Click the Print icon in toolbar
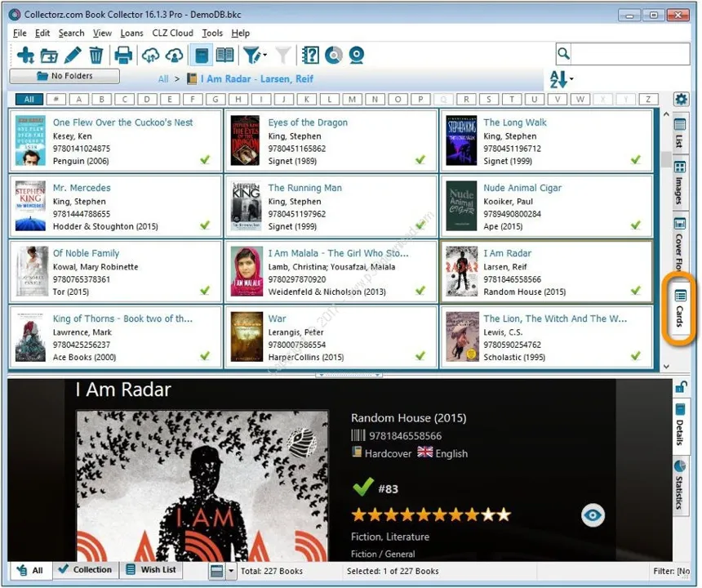The image size is (702, 588). point(123,55)
